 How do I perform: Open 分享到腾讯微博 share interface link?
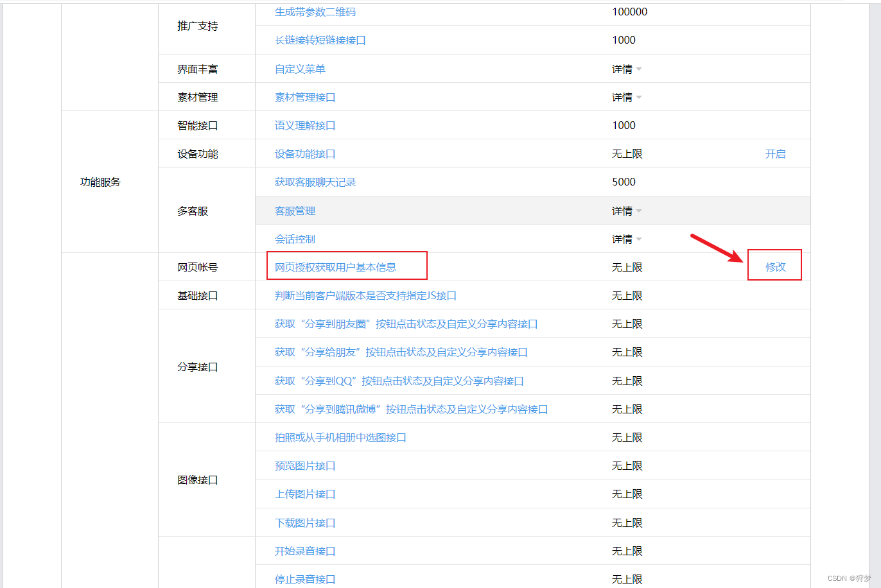pyautogui.click(x=411, y=410)
